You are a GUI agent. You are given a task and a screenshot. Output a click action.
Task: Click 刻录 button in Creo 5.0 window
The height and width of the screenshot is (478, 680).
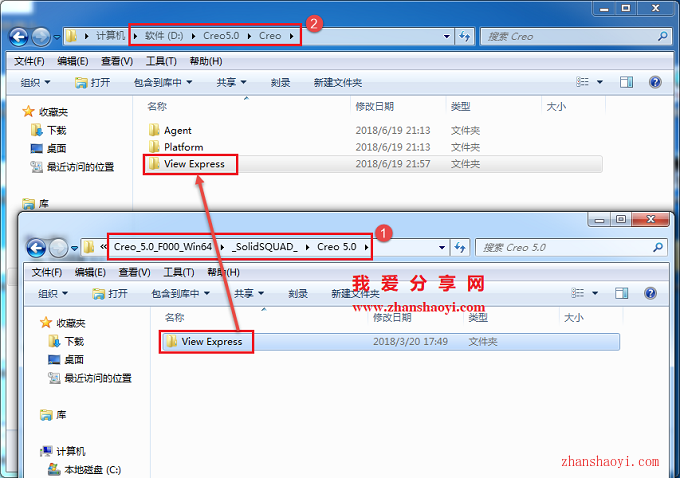(298, 294)
